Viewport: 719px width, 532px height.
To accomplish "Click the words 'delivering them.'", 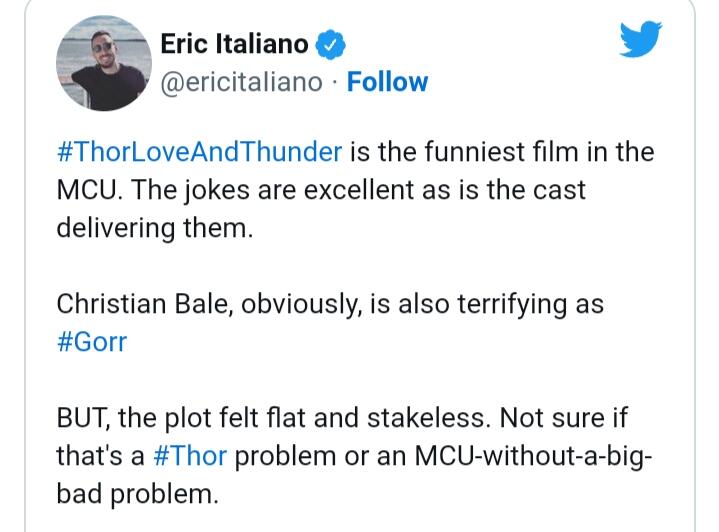I will 155,228.
